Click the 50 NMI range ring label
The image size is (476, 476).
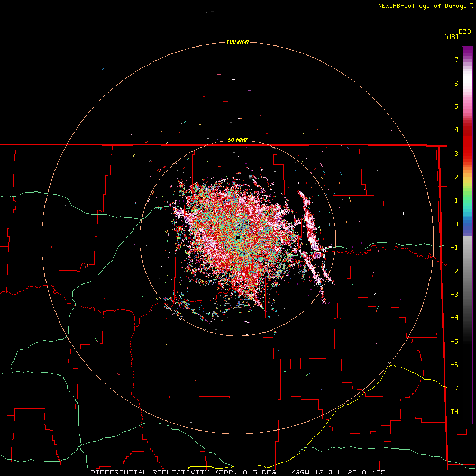click(x=237, y=140)
